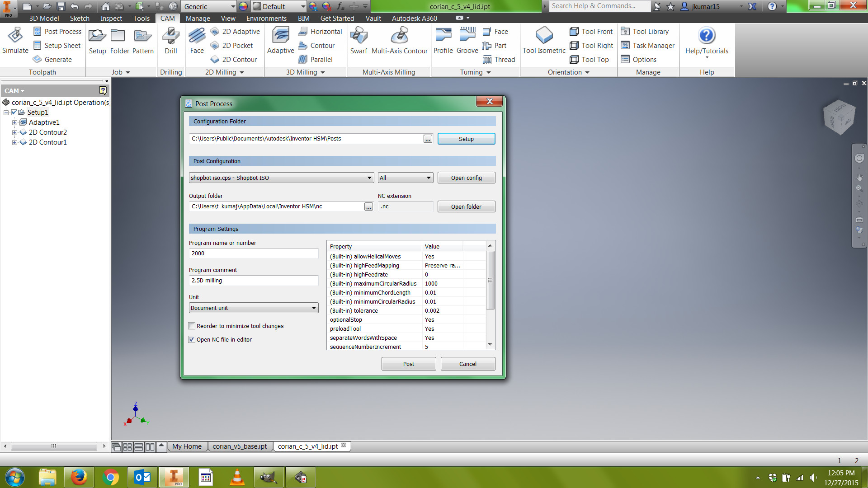The height and width of the screenshot is (488, 868).
Task: Expand the 2D Contour2 tree node
Action: tap(14, 132)
